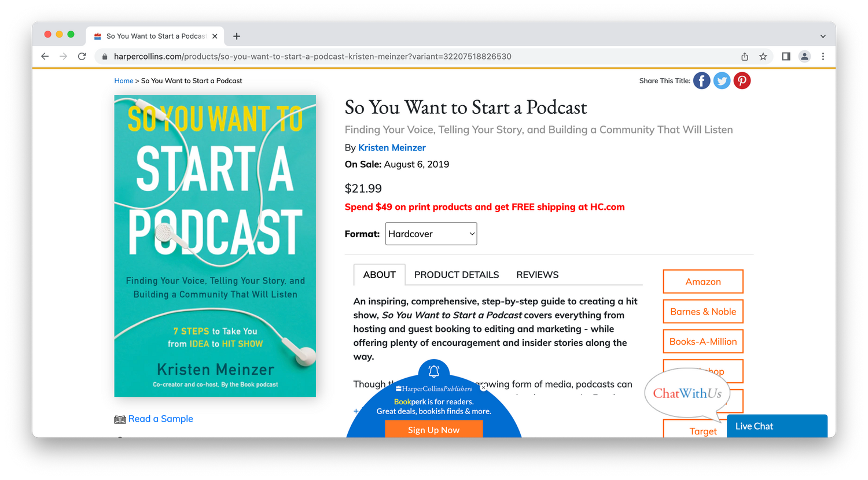Buy from Books-A-Million
The image size is (868, 480).
703,342
